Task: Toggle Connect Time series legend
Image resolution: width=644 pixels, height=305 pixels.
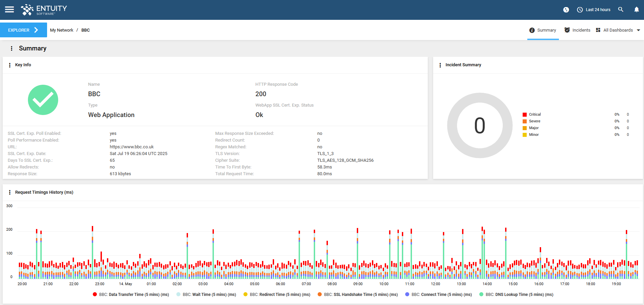Action: [439, 295]
